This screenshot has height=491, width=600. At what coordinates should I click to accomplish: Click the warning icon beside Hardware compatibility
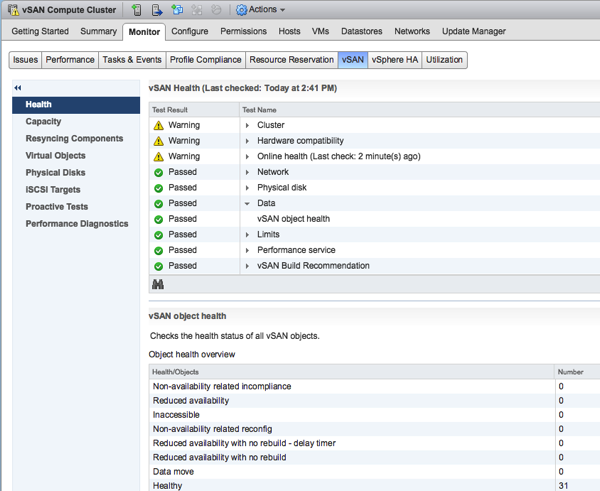coord(158,141)
